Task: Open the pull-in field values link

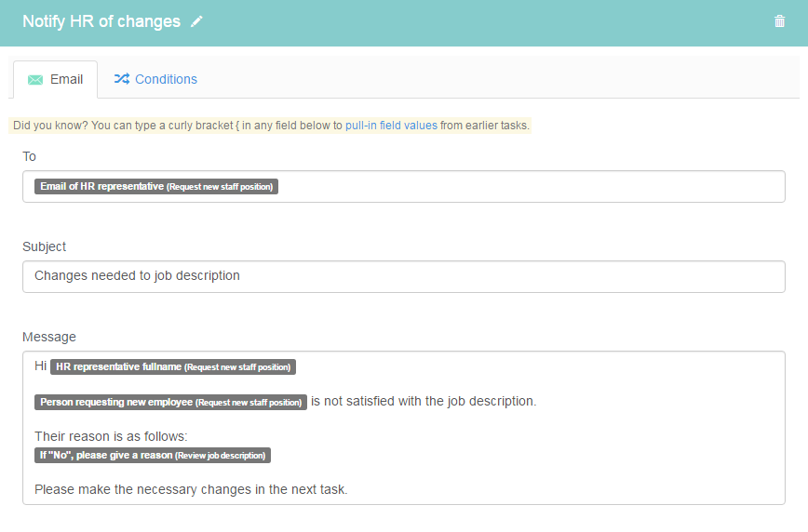Action: 391,126
